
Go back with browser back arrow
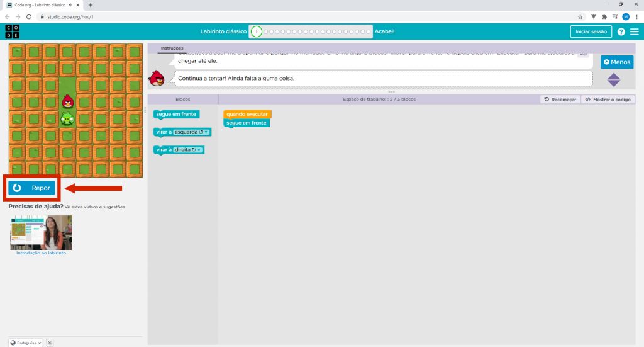click(x=7, y=17)
